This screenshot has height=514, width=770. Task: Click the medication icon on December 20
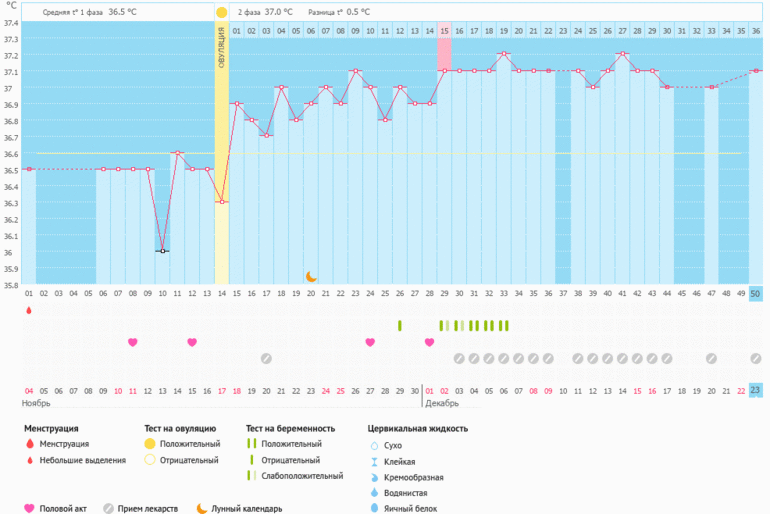coord(711,358)
